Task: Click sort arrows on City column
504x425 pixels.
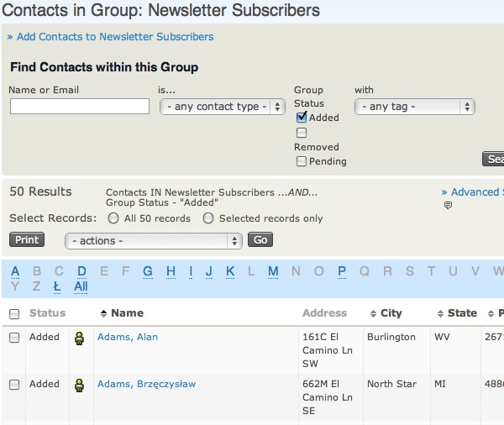Action: pos(372,314)
